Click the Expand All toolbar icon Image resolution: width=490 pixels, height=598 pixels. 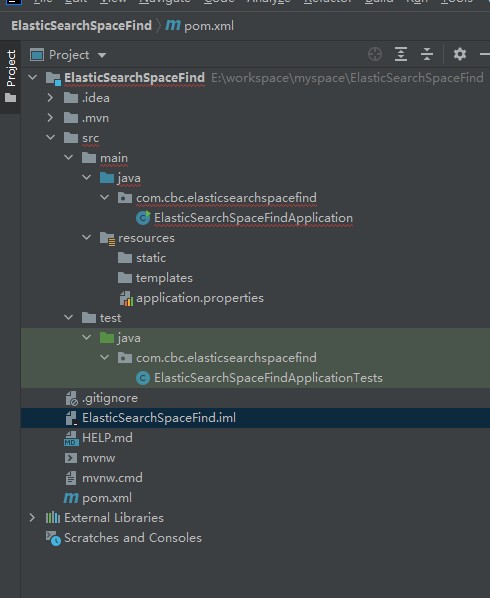401,54
